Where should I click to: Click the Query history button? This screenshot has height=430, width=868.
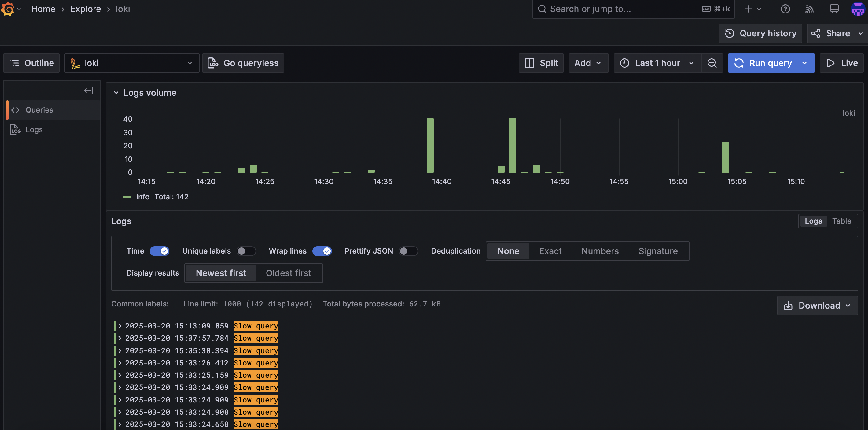click(x=760, y=33)
